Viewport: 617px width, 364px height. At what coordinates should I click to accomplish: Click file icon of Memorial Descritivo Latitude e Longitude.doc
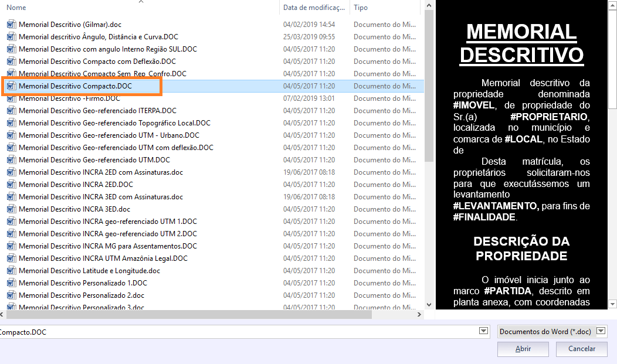(11, 271)
